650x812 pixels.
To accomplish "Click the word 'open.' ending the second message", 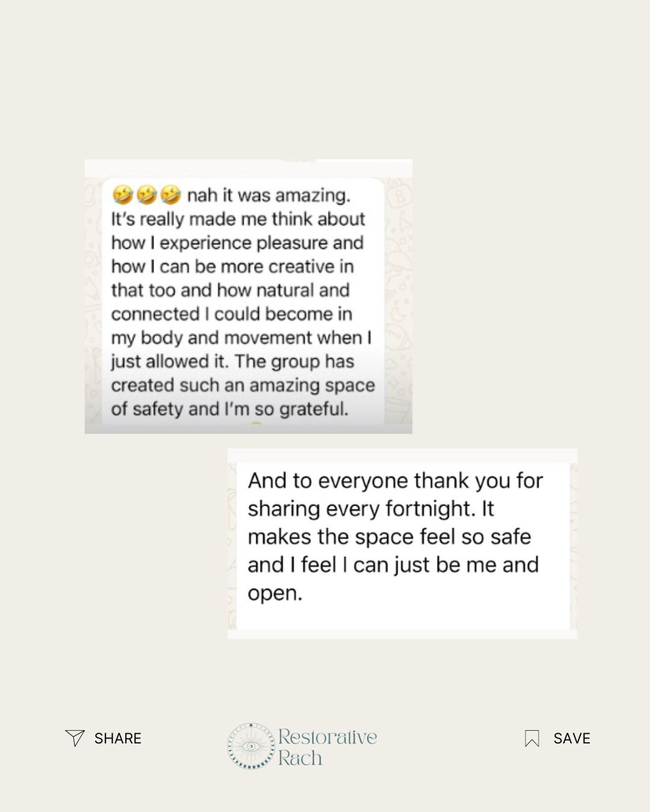I will [x=275, y=593].
